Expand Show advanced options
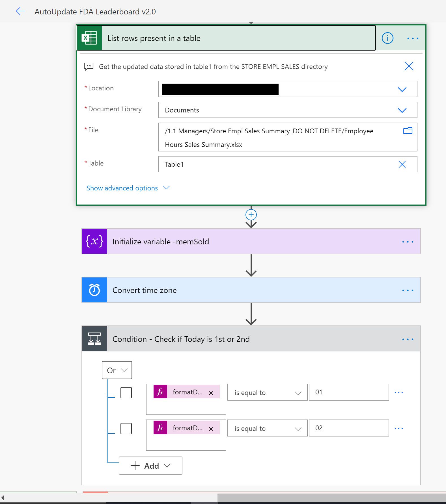The image size is (446, 504). [128, 188]
